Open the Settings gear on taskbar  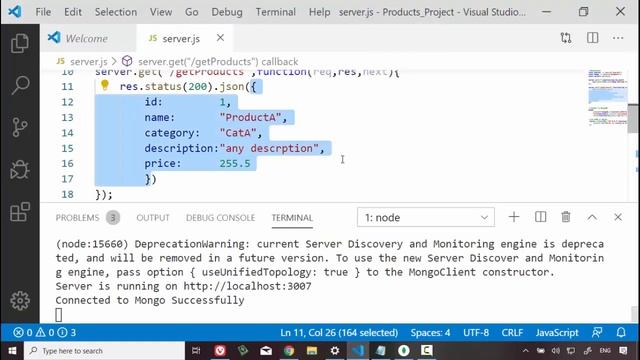[x=335, y=351]
